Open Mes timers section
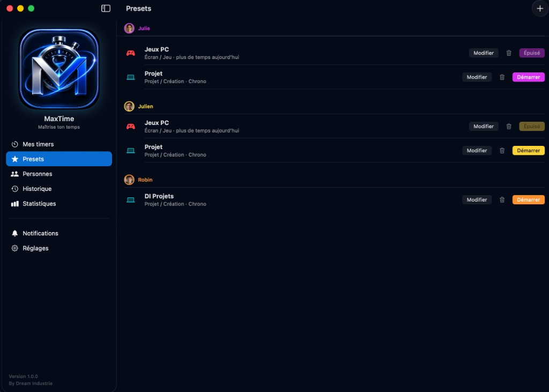This screenshot has height=392, width=549. [59, 144]
